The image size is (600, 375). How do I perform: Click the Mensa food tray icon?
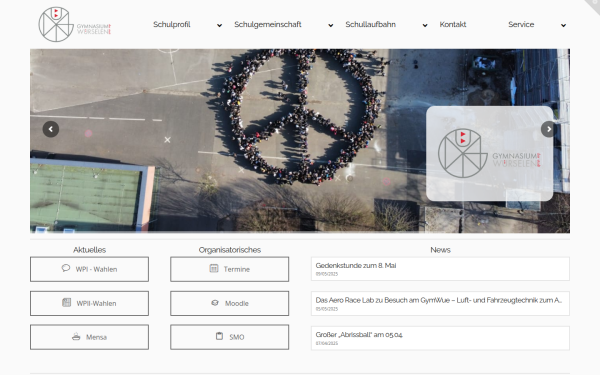pyautogui.click(x=76, y=337)
